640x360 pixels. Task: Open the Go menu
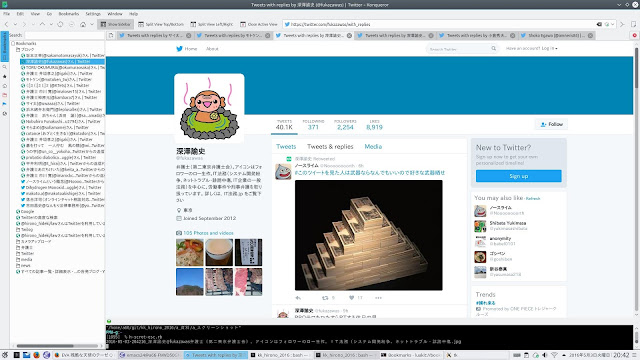pyautogui.click(x=49, y=14)
